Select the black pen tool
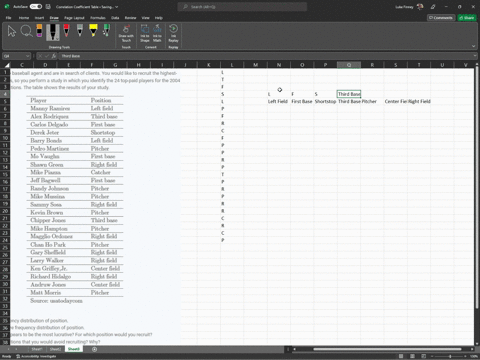Screen dimensions: 480x360 [x=53, y=32]
